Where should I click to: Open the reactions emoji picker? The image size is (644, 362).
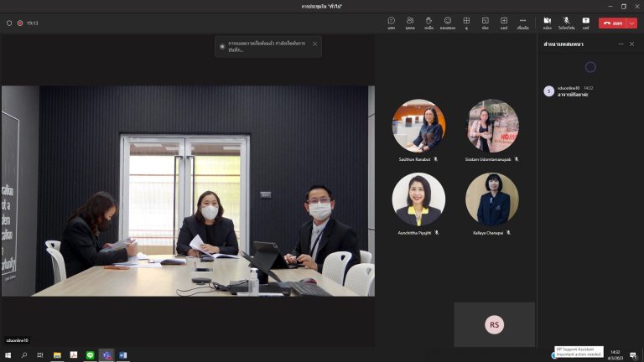(x=448, y=22)
